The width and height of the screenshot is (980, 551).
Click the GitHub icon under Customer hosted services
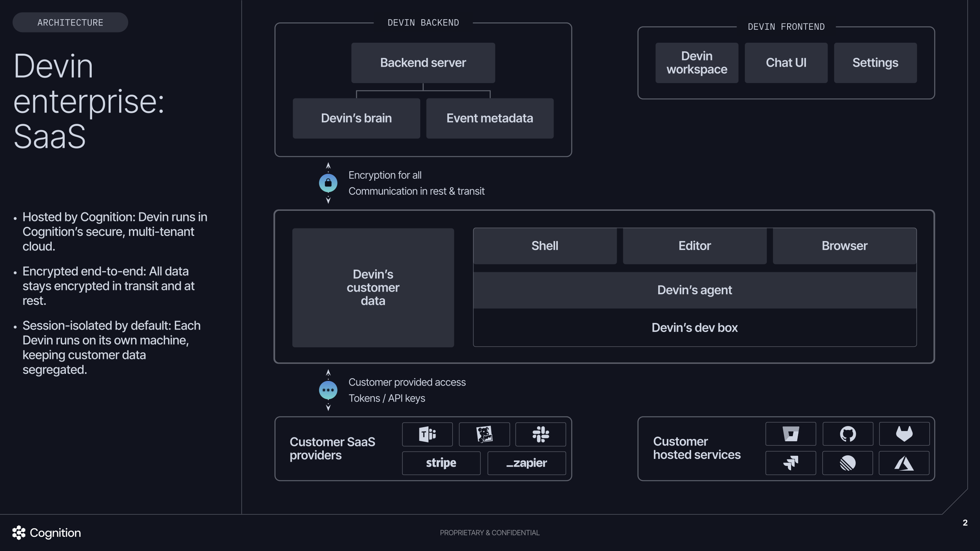click(848, 433)
